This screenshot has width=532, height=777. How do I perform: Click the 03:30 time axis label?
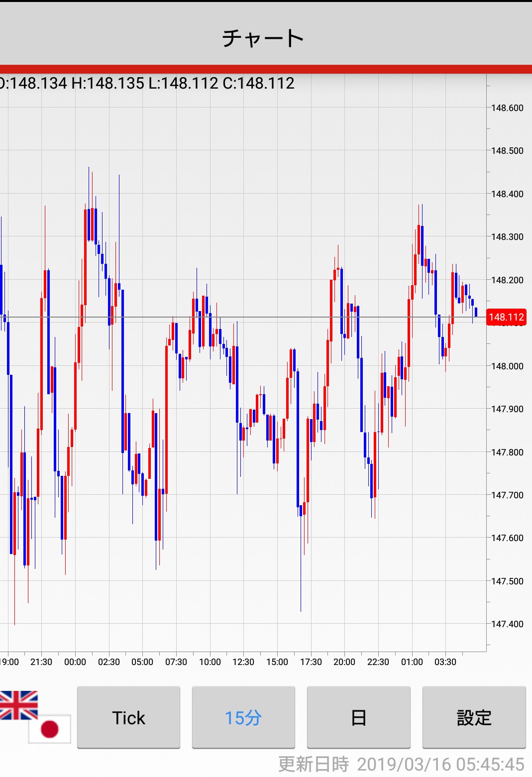tap(445, 662)
